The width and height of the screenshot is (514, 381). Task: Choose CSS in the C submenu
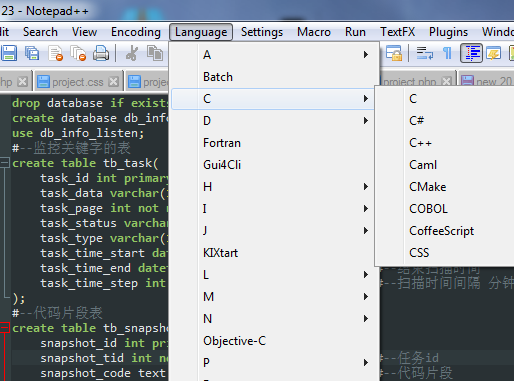[x=446, y=253]
